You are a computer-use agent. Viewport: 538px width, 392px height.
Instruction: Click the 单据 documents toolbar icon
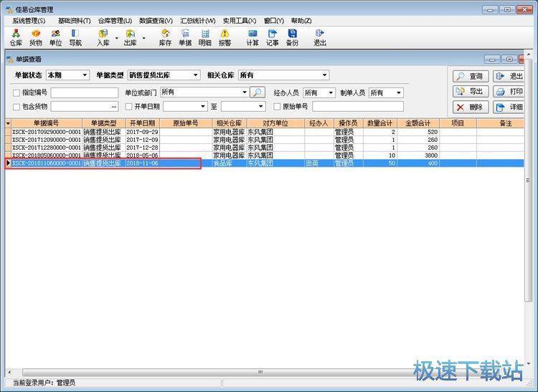185,38
